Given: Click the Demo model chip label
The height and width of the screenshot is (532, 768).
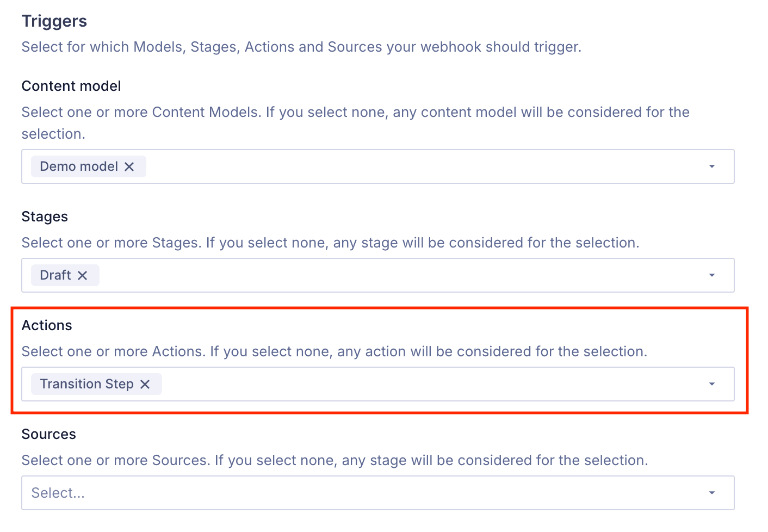Looking at the screenshot, I should pos(79,166).
